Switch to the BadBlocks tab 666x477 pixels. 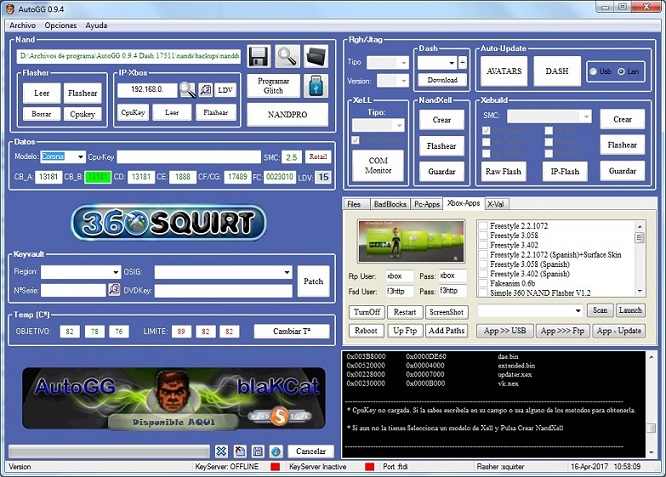[388, 203]
